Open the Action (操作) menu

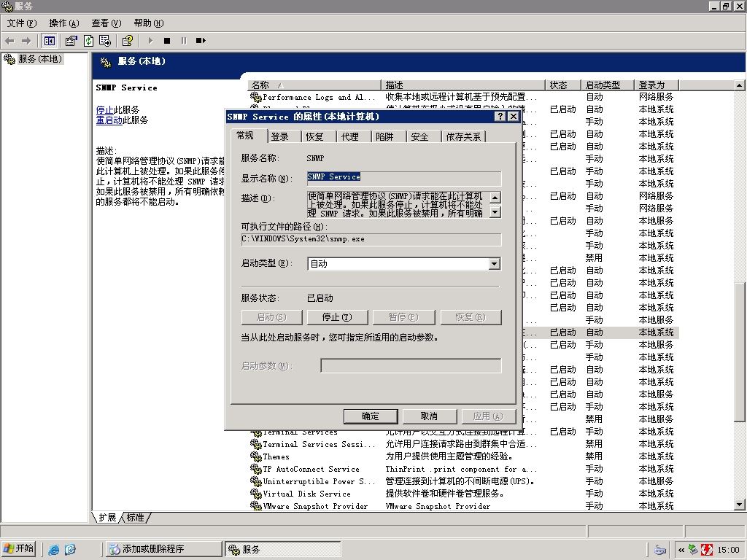64,23
